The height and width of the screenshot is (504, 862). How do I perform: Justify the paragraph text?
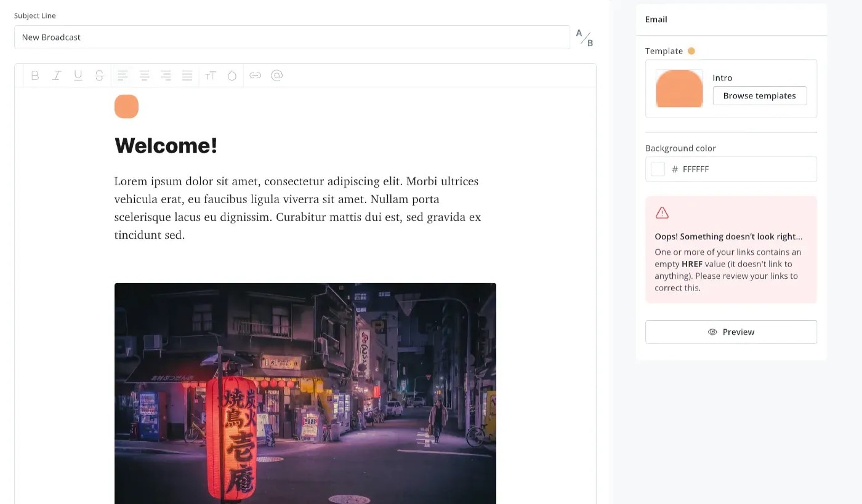click(x=187, y=75)
